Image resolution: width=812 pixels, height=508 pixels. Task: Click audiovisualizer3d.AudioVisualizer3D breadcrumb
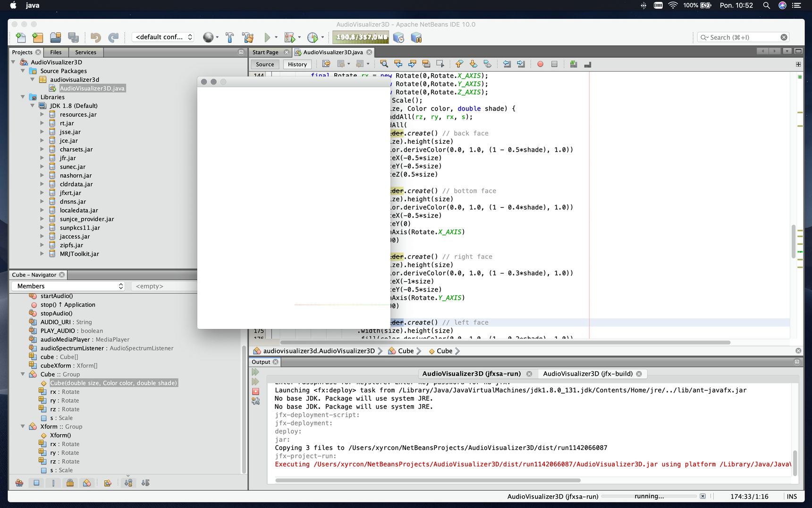coord(319,351)
